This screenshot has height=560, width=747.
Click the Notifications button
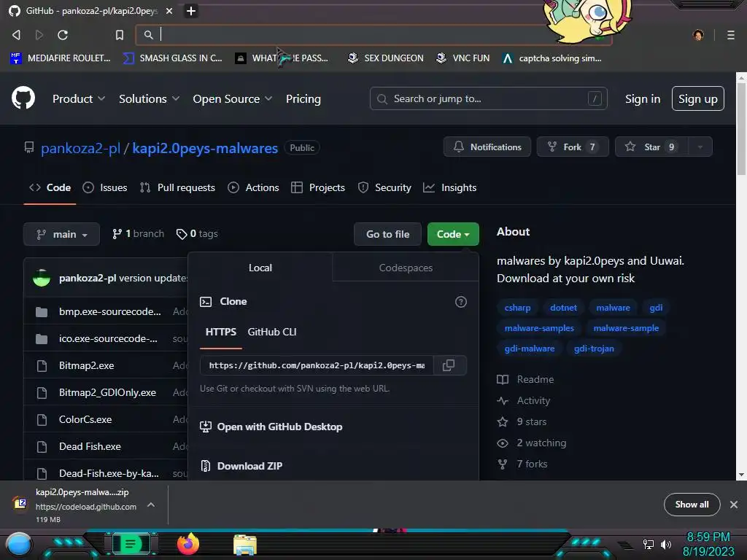tap(487, 147)
